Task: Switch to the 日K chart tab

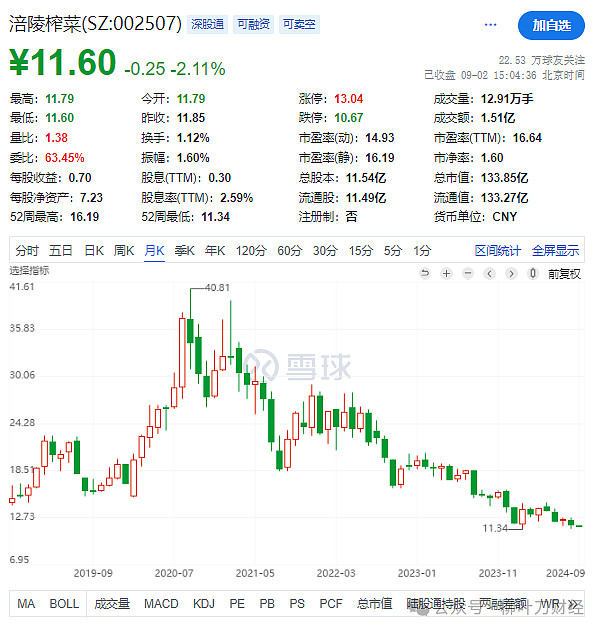Action: click(x=94, y=251)
